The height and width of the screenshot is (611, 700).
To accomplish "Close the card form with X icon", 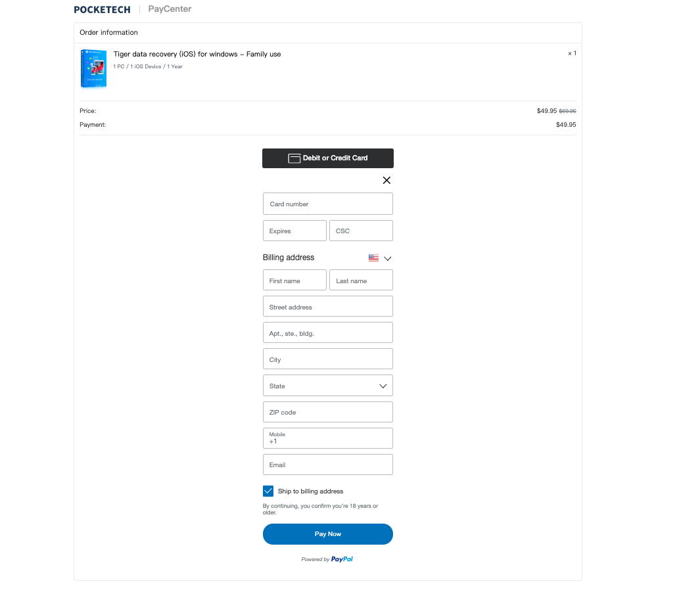I will 386,180.
